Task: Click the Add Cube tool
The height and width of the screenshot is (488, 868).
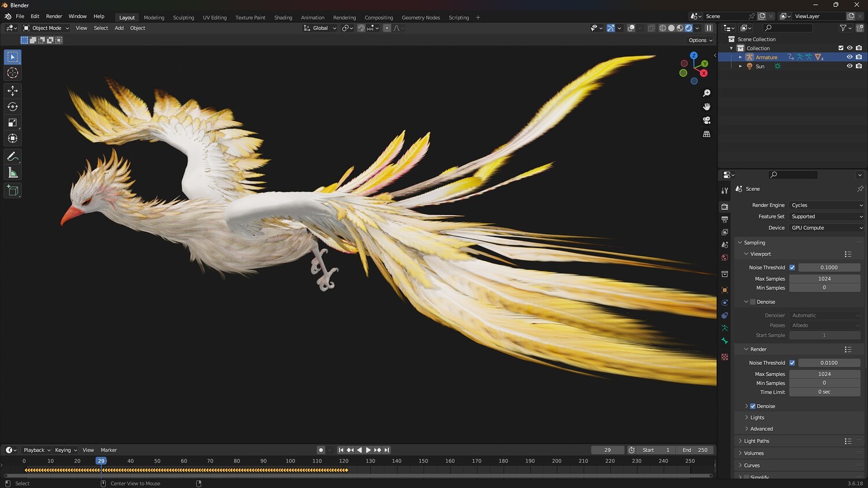Action: [13, 191]
